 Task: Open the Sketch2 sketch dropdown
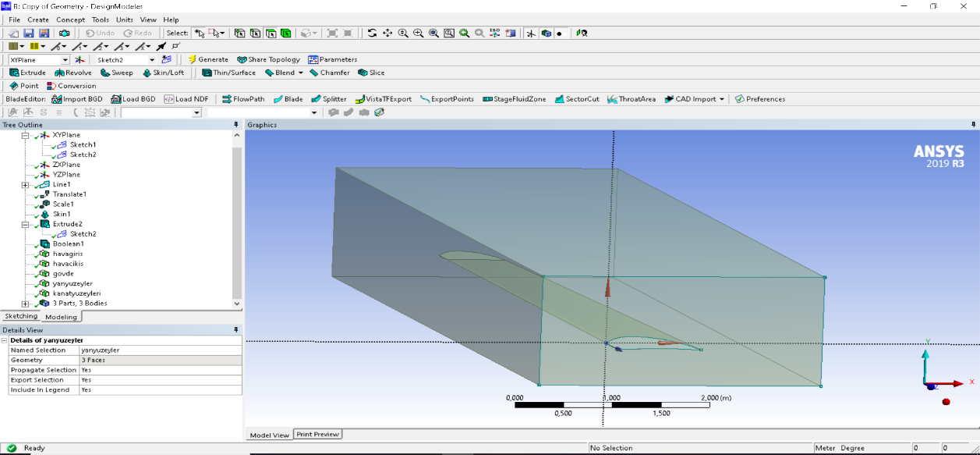coord(152,59)
